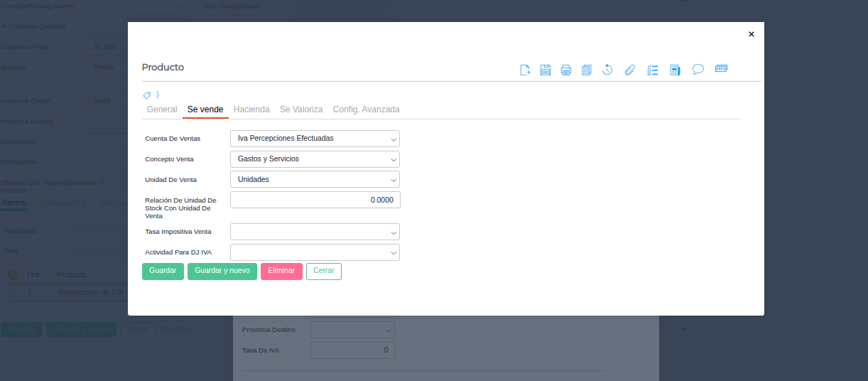868x381 pixels.
Task: Open the Unidad De Venta dropdown
Action: click(x=315, y=180)
